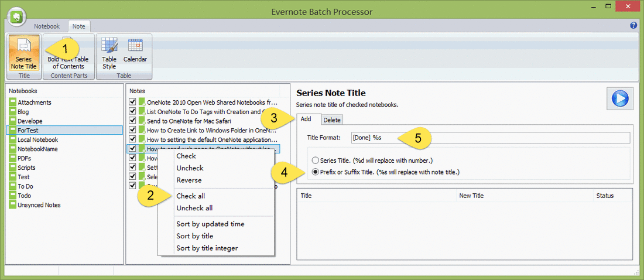Click into the Title Format input field
The image size is (644, 280).
click(x=490, y=138)
